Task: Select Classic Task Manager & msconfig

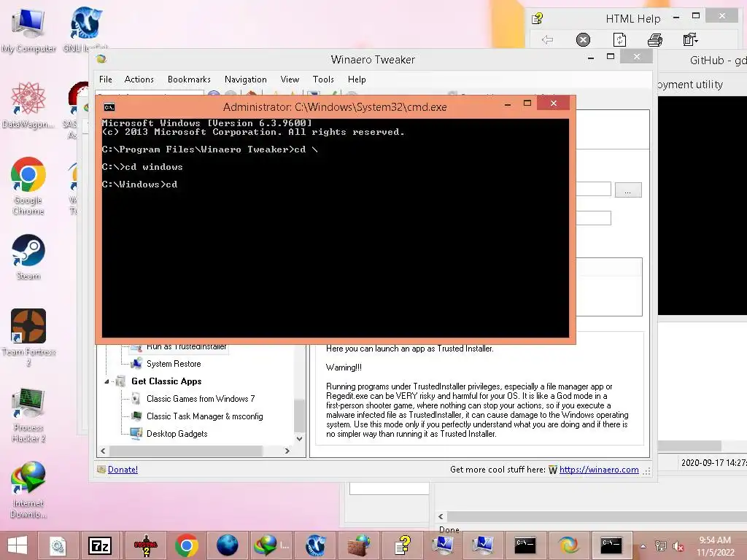Action: (204, 416)
